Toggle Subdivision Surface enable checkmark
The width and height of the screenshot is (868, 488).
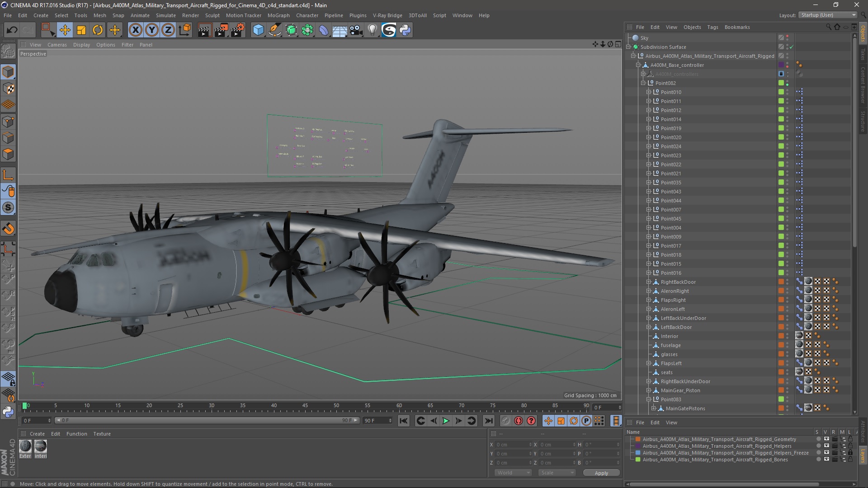coord(791,47)
